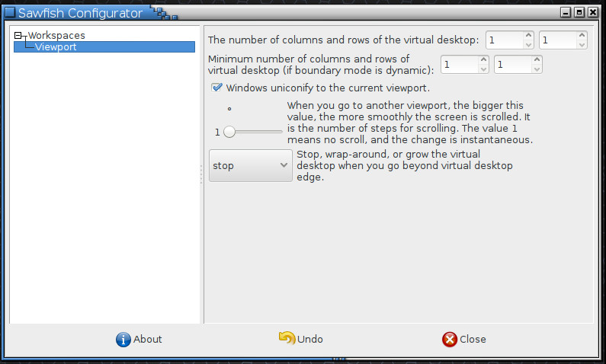606x364 pixels.
Task: Maximize the Sawfish Configurator window
Action: (579, 12)
